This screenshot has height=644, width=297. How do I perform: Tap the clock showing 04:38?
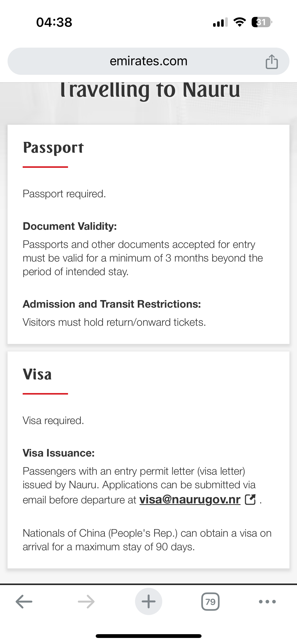54,22
